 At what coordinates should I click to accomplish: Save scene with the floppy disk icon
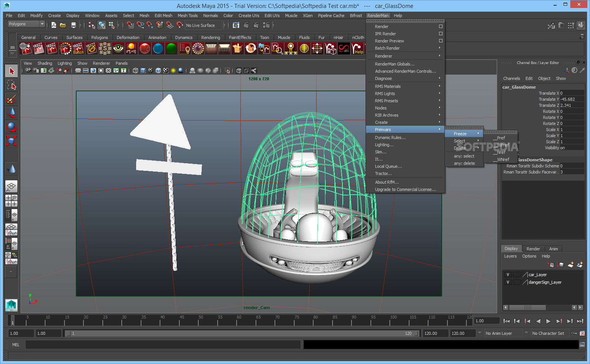[74, 25]
